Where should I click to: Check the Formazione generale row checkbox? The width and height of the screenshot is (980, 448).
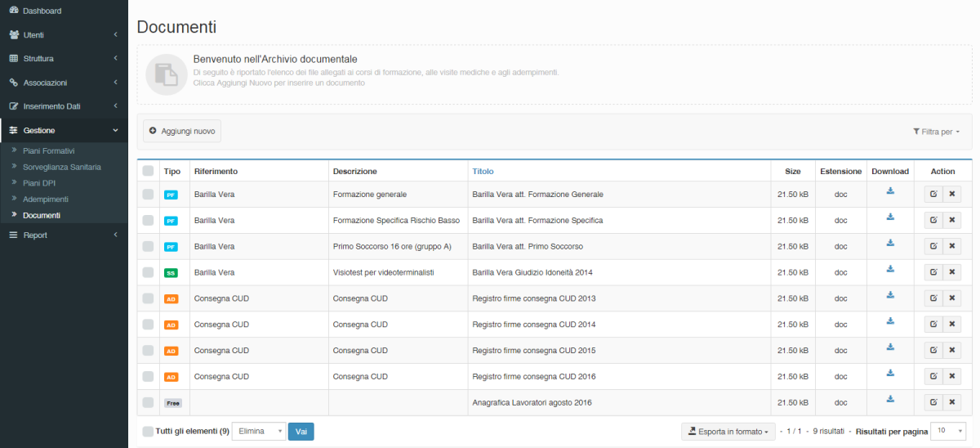[148, 195]
